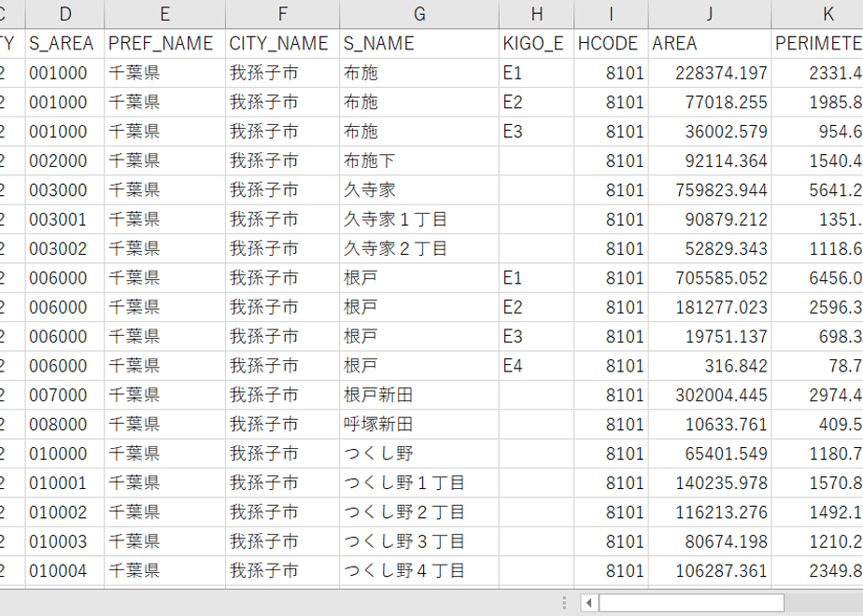Click the HCODE header cell

pos(611,44)
